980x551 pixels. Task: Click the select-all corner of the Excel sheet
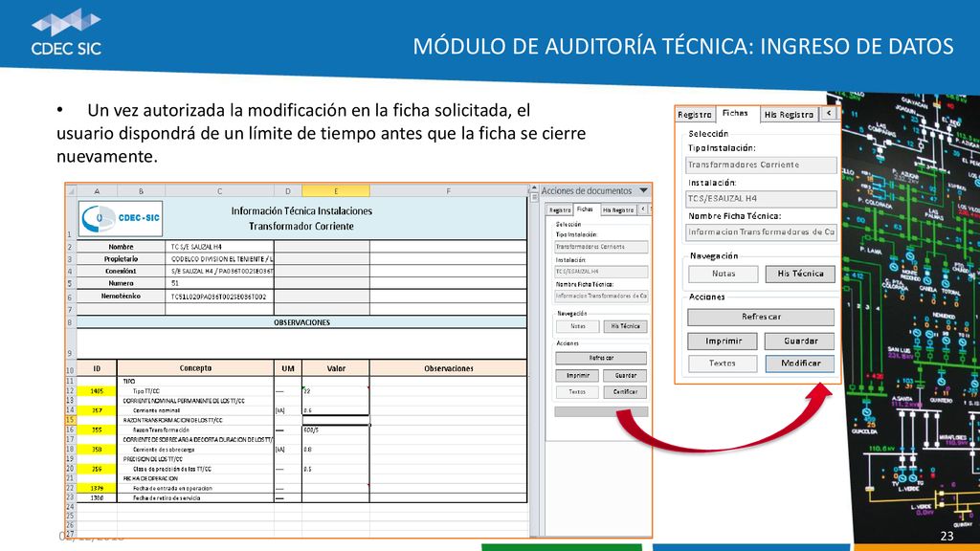coord(71,191)
